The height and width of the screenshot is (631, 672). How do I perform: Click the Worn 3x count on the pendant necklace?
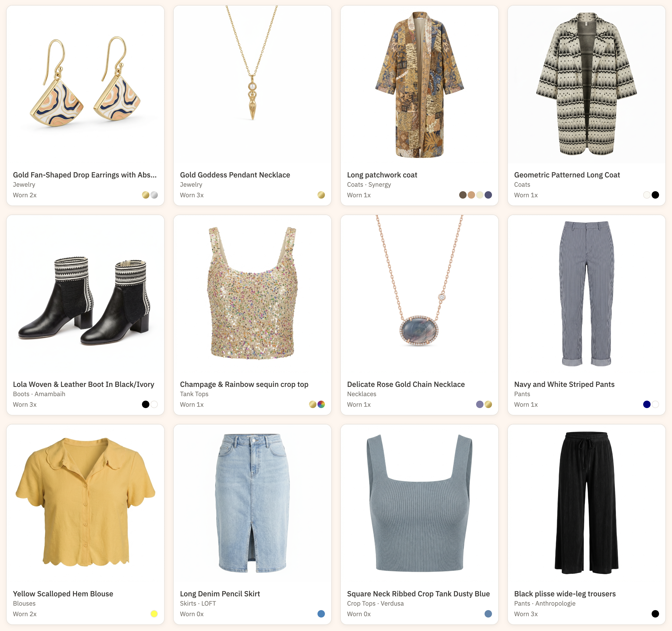point(192,195)
